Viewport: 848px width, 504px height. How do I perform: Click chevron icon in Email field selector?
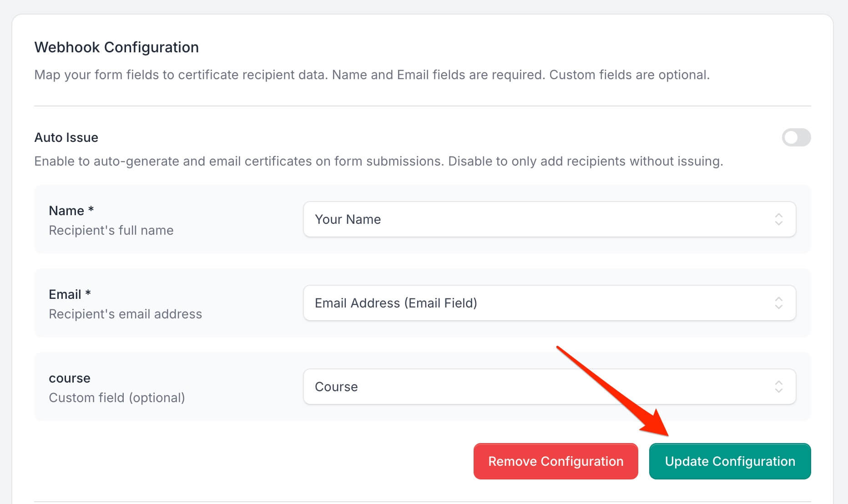coord(778,303)
